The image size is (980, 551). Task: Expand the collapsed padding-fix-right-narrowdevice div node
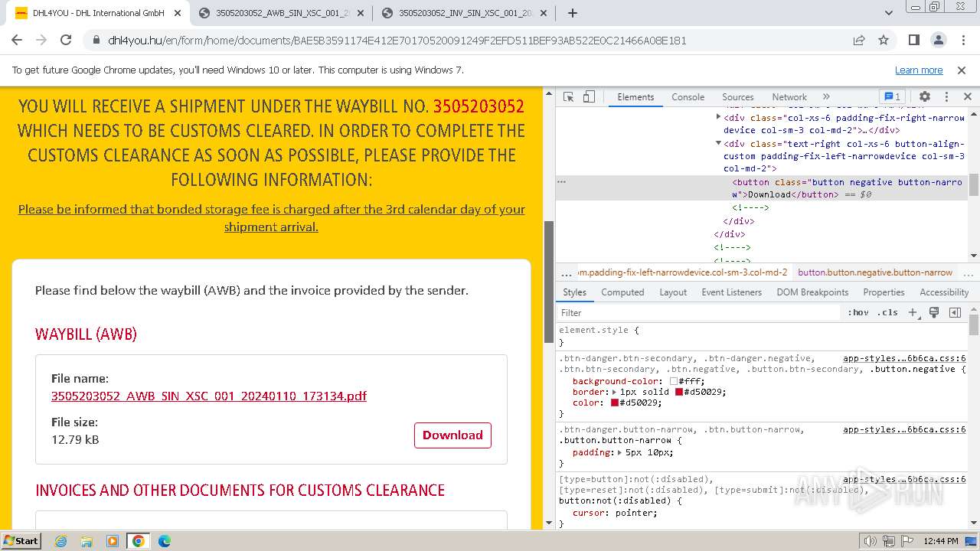point(718,117)
